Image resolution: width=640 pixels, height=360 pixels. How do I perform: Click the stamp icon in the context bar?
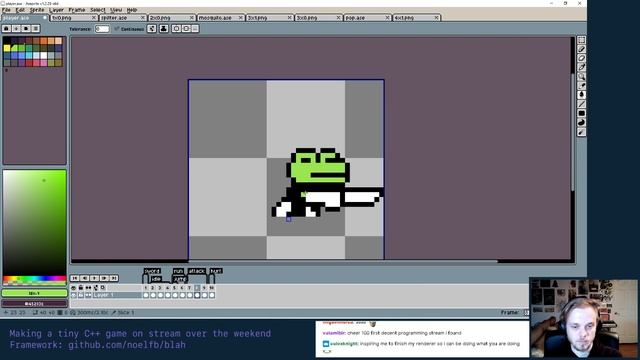pyautogui.click(x=164, y=29)
